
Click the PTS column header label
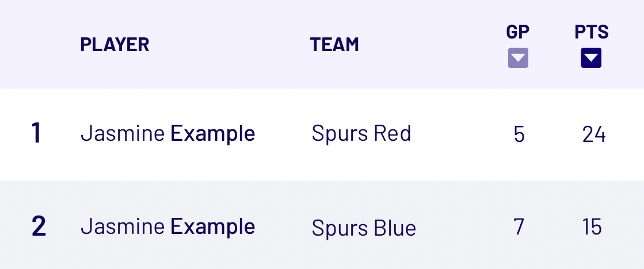[591, 32]
